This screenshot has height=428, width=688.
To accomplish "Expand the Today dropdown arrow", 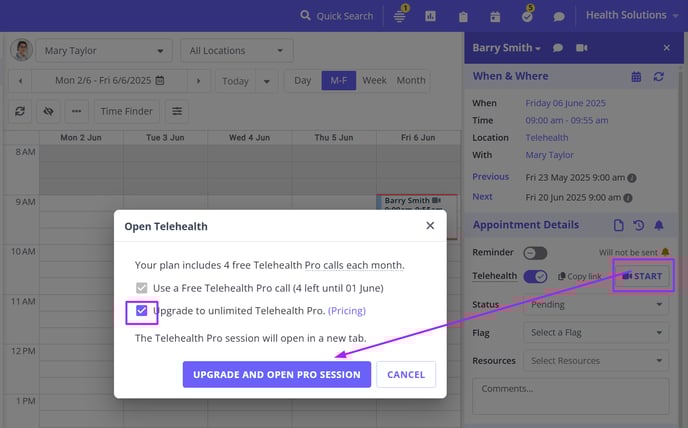I will pyautogui.click(x=266, y=81).
